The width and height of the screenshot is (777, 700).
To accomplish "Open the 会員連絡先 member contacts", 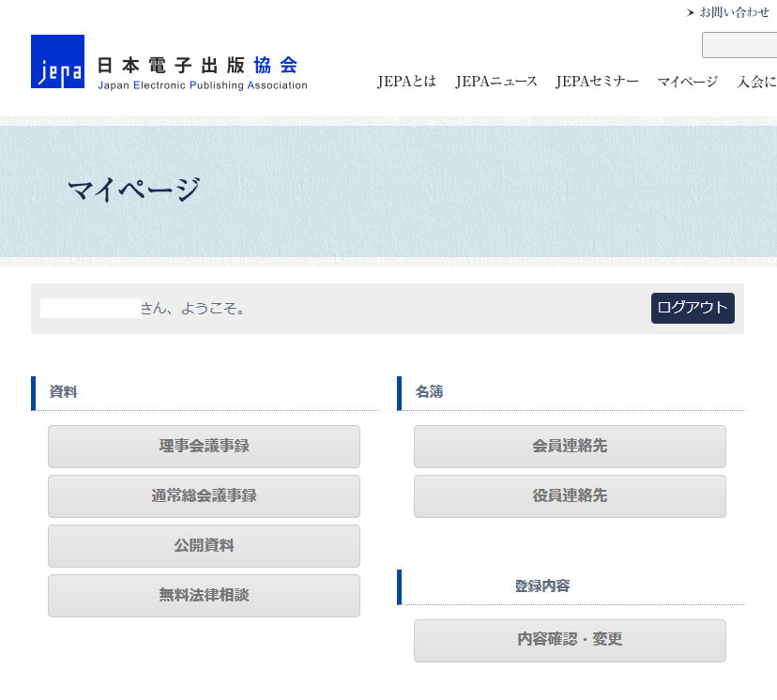I will (x=570, y=447).
